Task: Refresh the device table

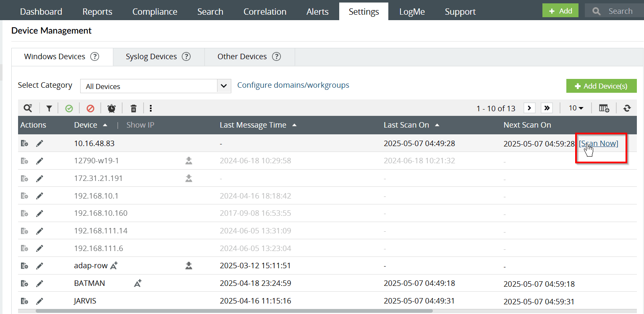Action: click(627, 108)
